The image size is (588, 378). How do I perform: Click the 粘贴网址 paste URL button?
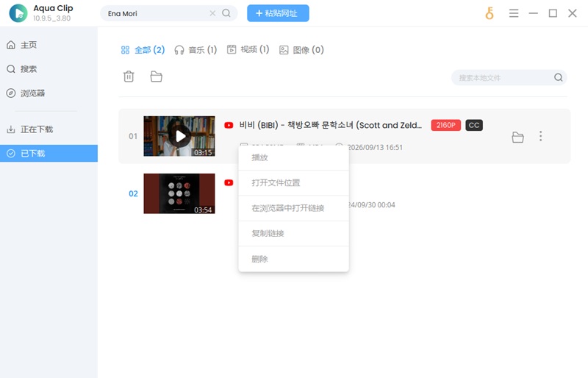278,13
